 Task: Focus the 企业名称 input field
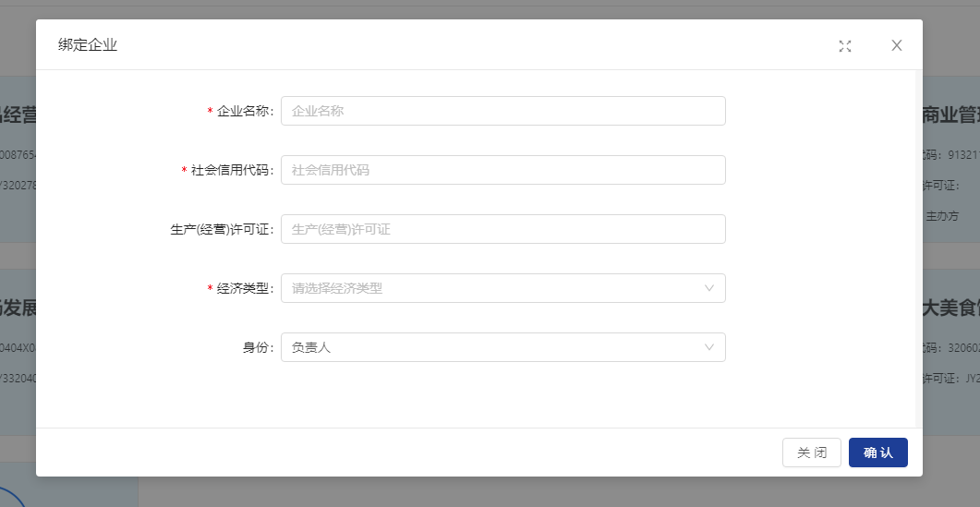[x=502, y=111]
